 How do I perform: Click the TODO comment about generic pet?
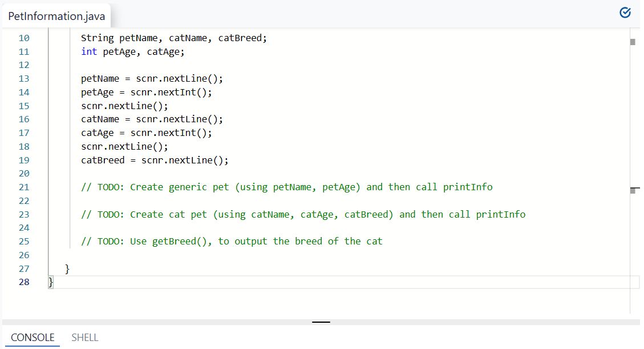[x=285, y=187]
